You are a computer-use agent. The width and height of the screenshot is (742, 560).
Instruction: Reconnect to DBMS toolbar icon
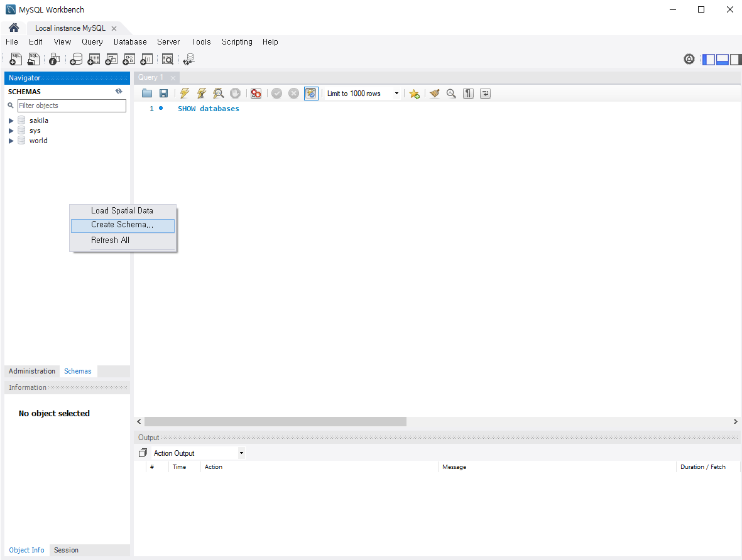point(189,59)
